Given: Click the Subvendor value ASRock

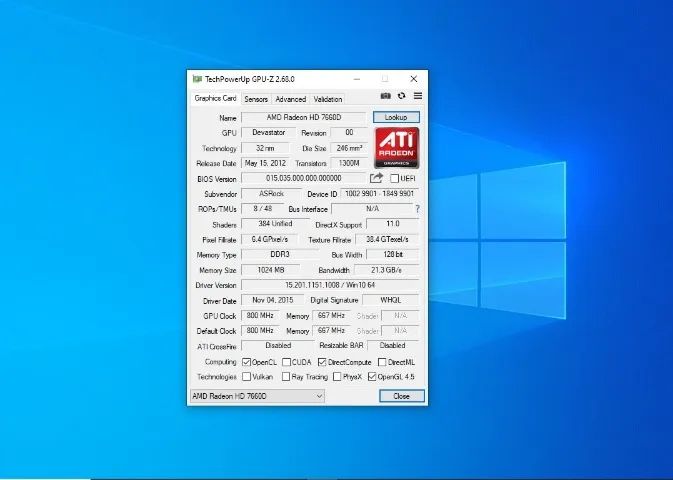Looking at the screenshot, I should tap(271, 194).
